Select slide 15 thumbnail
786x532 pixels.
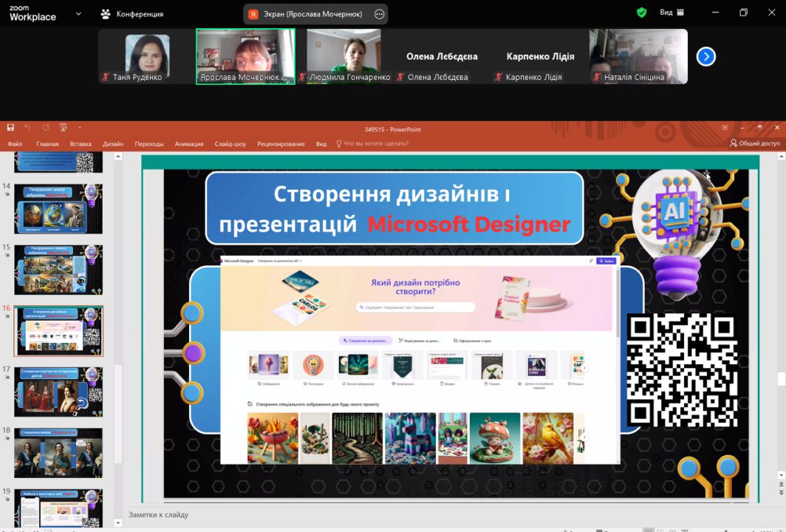click(58, 270)
